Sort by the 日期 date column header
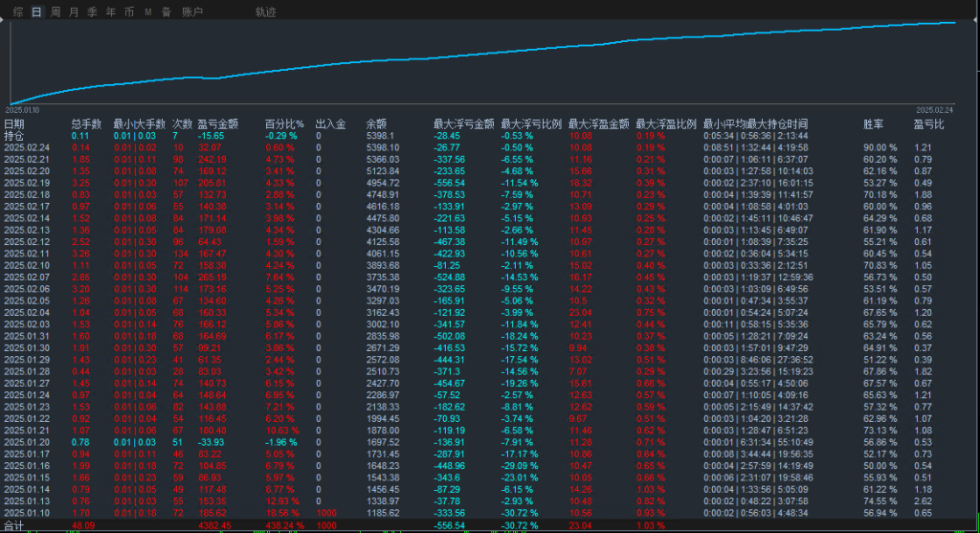 click(x=14, y=124)
